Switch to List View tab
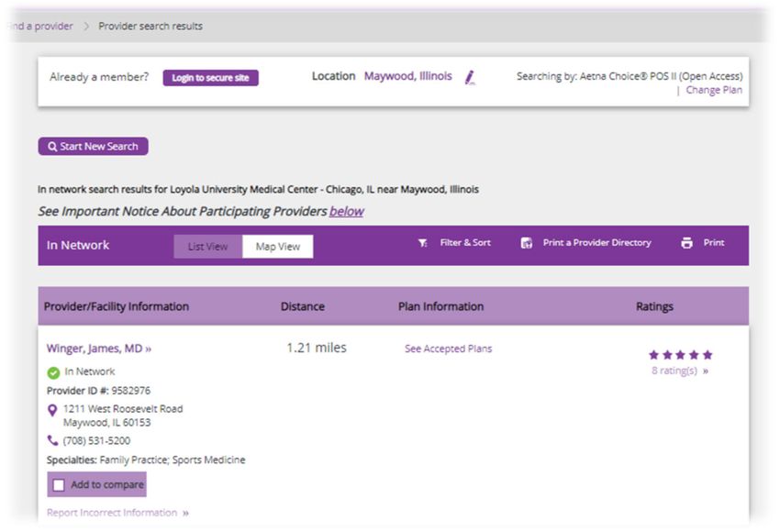This screenshot has height=532, width=780. (x=208, y=246)
